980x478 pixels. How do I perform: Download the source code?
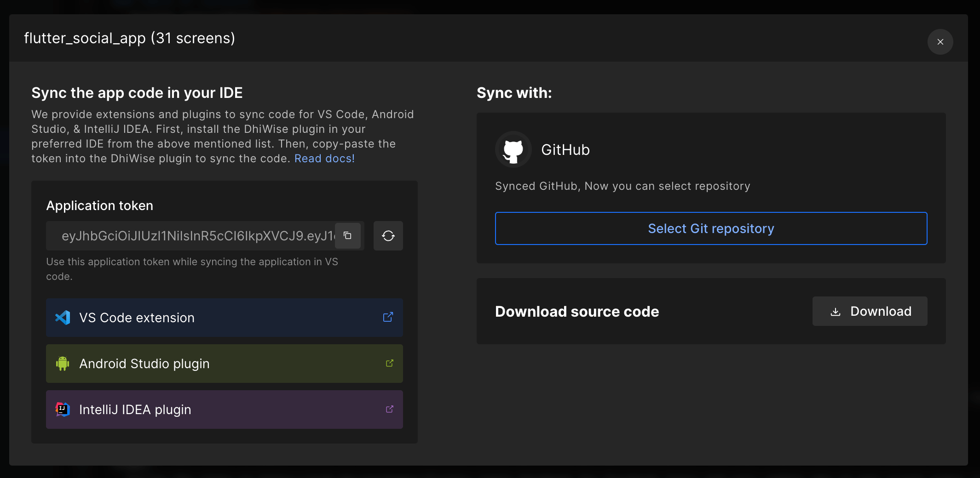point(870,311)
